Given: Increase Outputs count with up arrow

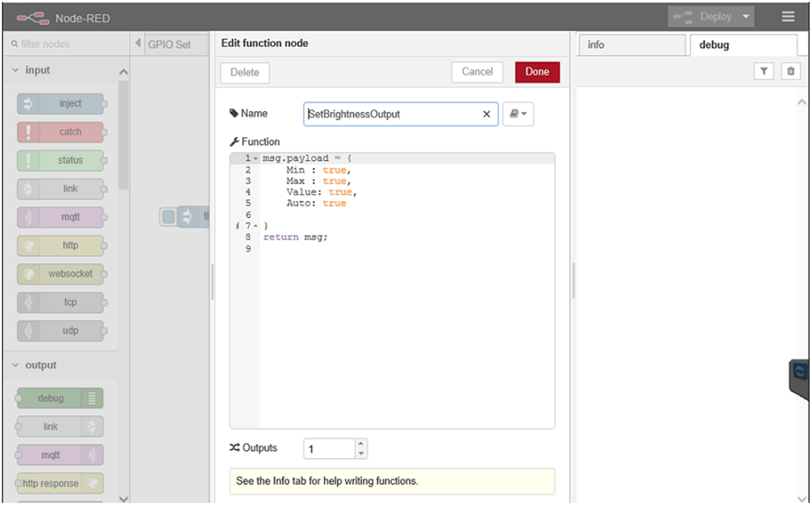Looking at the screenshot, I should pos(361,444).
